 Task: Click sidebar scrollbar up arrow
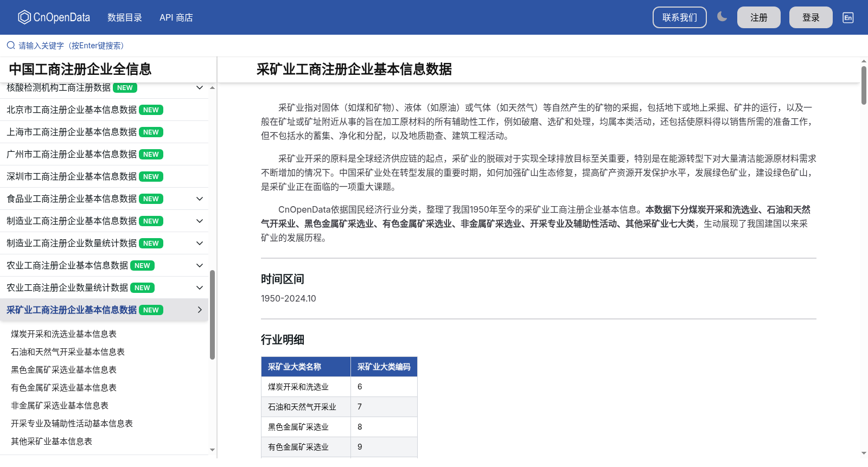click(x=213, y=87)
